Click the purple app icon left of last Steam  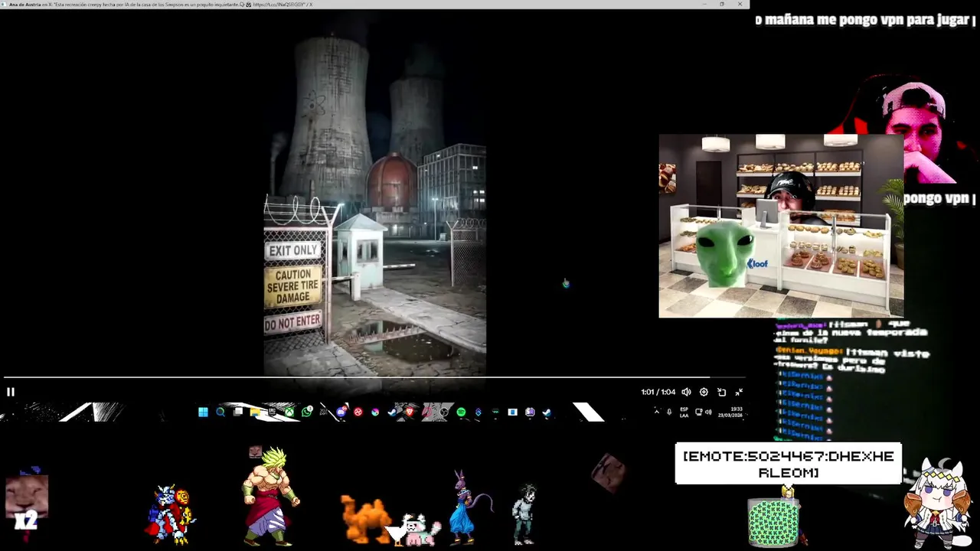point(530,412)
